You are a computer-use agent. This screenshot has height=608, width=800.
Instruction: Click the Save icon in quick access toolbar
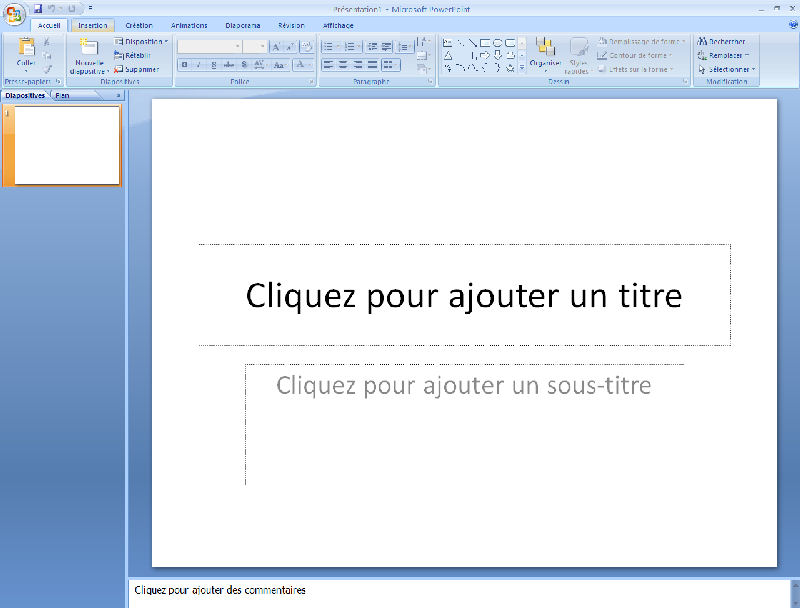38,8
